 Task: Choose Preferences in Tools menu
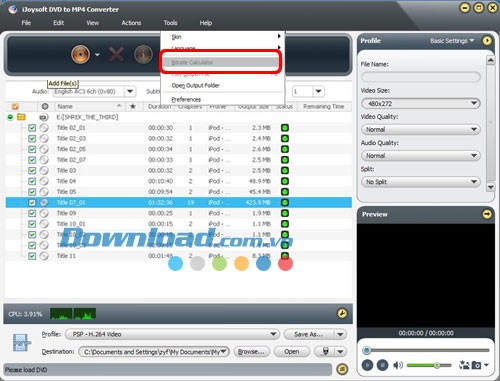tap(186, 99)
